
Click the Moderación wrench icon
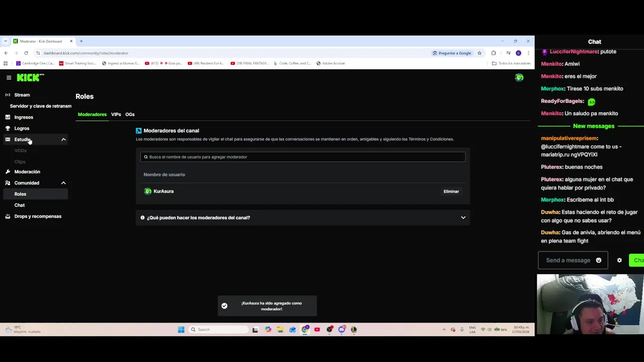(8, 172)
